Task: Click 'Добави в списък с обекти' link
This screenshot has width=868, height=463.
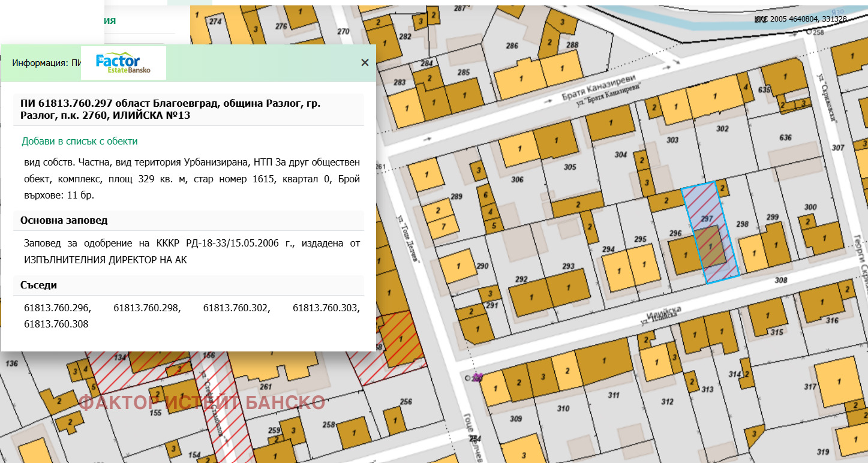Action: click(x=80, y=142)
